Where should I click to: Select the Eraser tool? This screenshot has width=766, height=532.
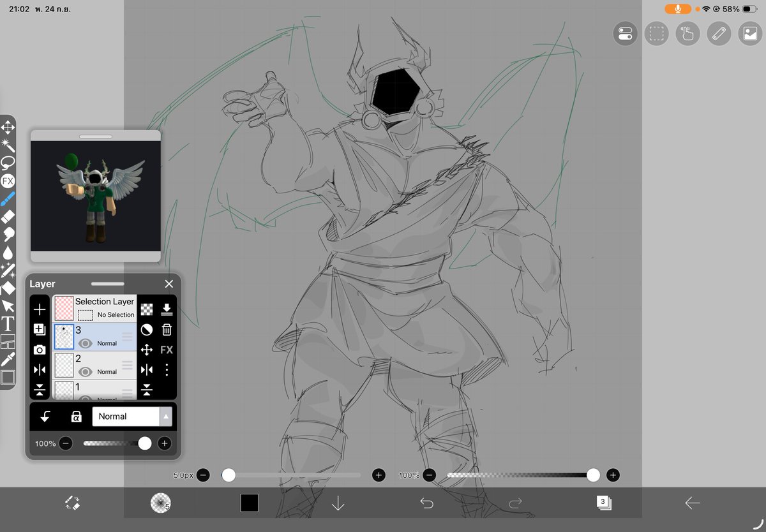8,217
